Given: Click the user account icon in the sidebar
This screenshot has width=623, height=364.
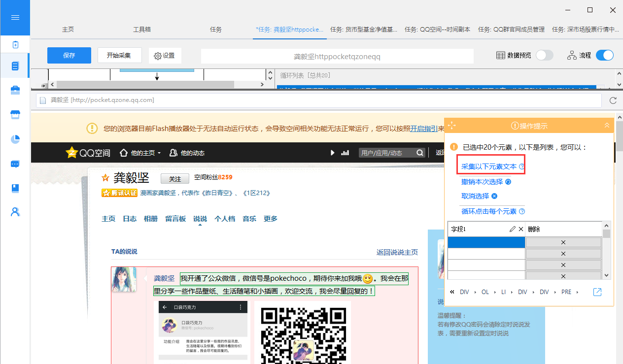Looking at the screenshot, I should pyautogui.click(x=15, y=212).
